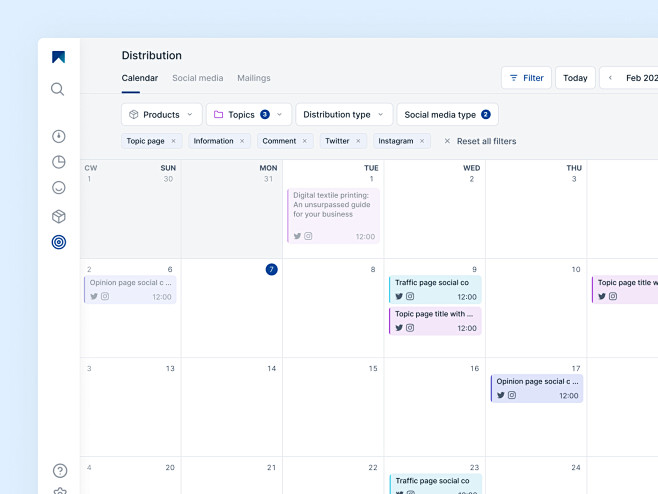This screenshot has height=494, width=658.
Task: Go to previous month arrow
Action: point(610,78)
